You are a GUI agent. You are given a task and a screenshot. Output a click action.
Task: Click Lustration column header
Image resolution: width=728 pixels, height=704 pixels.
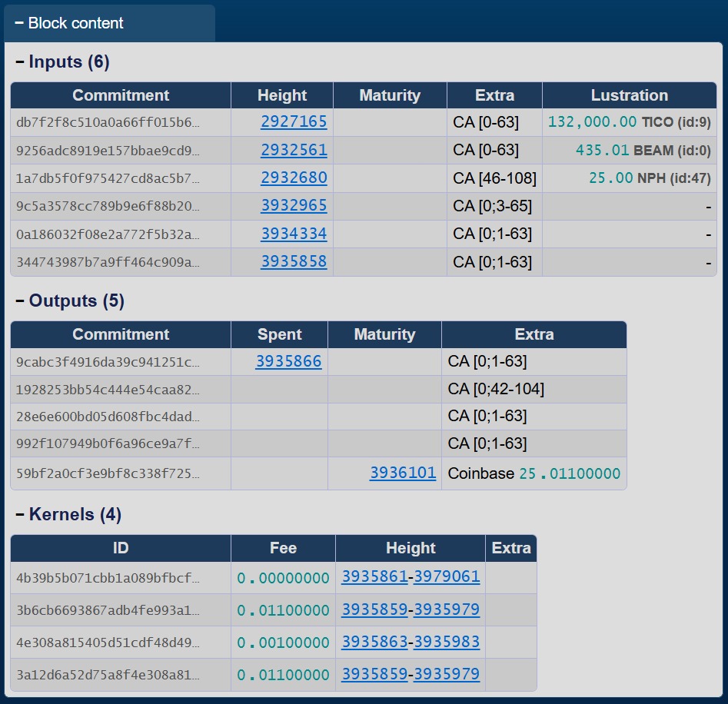click(x=629, y=95)
